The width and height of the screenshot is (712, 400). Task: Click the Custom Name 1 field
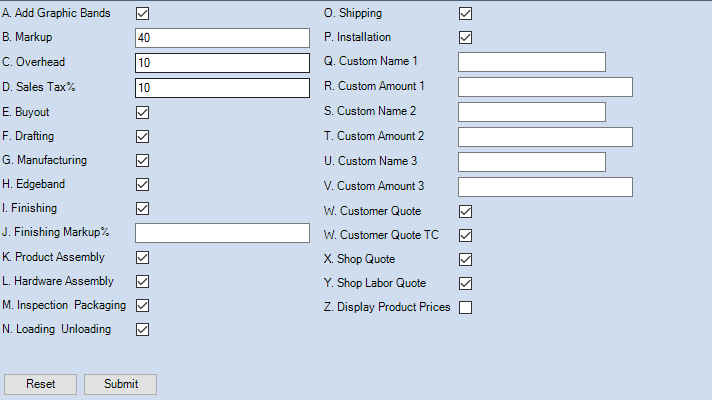point(532,62)
